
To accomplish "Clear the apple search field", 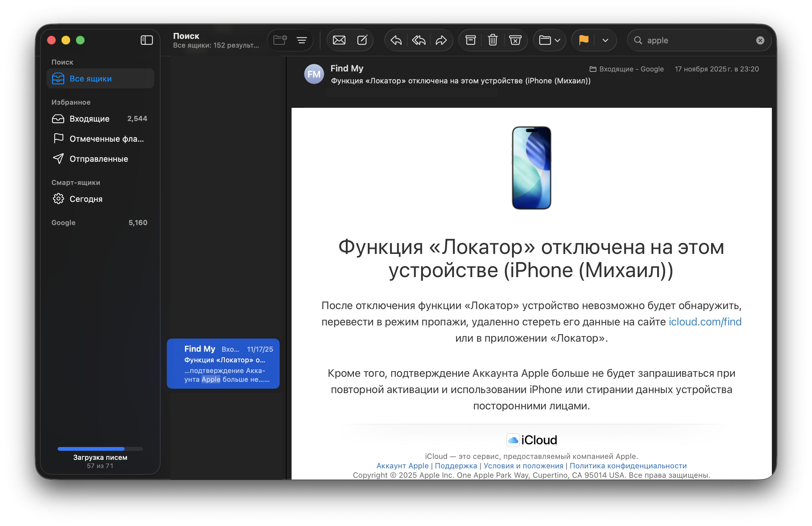I will coord(760,40).
